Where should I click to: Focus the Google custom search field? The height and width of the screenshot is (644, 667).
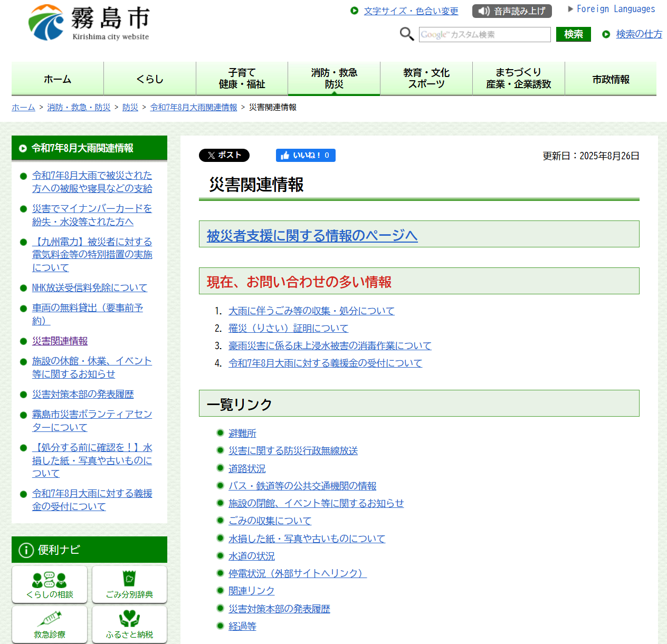(484, 35)
